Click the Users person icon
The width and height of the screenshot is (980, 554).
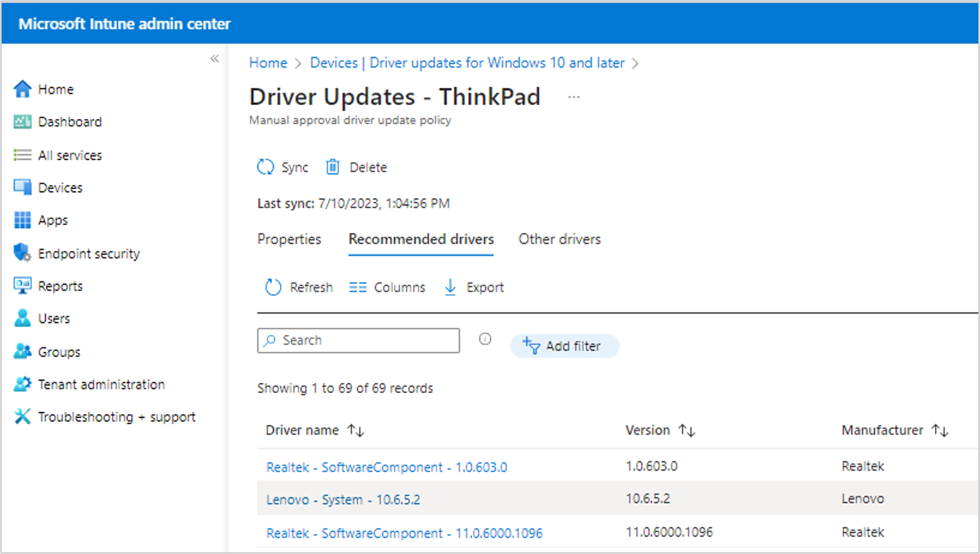click(22, 318)
